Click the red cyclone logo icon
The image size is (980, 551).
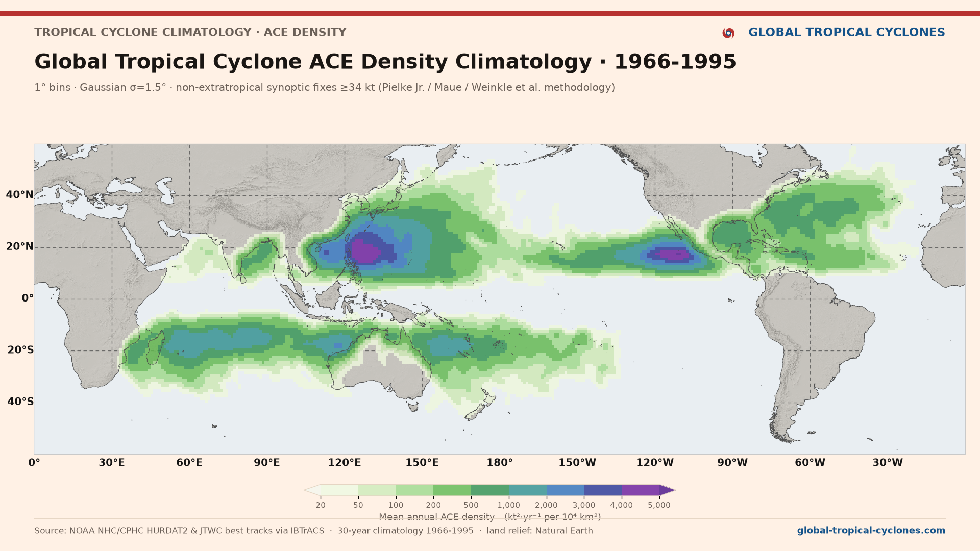[728, 33]
